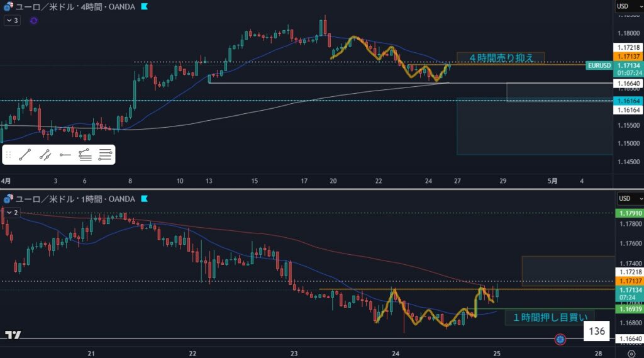Expand the collapsed indicator legend showing 2
Screen dimensions: 644x358
click(12, 213)
